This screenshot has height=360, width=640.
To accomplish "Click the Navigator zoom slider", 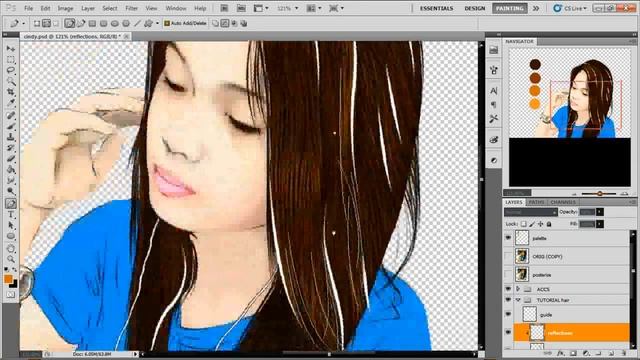I will (600, 193).
